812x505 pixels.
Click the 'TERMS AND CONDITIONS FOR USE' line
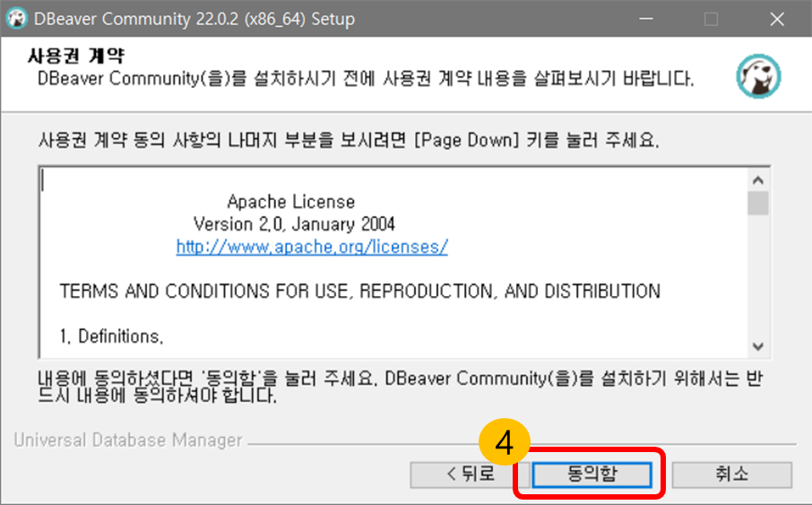[x=360, y=292]
